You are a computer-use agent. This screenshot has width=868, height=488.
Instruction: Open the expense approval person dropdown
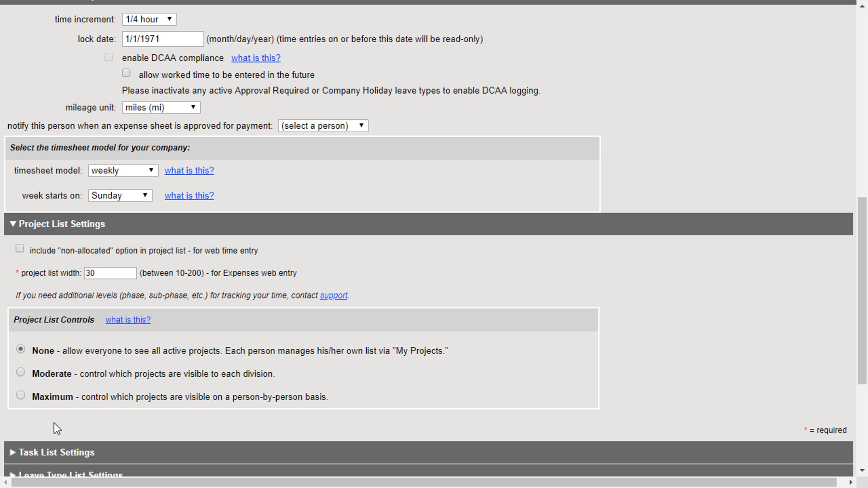point(323,126)
